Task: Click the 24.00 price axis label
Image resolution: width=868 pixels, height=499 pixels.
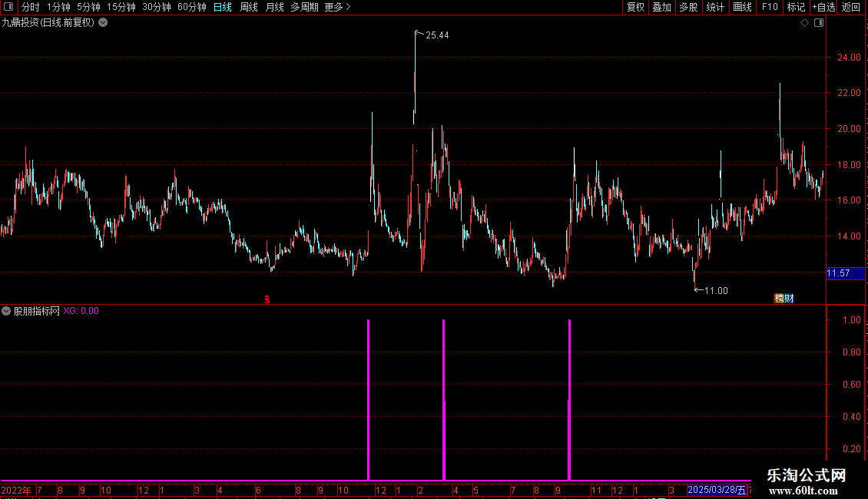Action: [x=849, y=58]
